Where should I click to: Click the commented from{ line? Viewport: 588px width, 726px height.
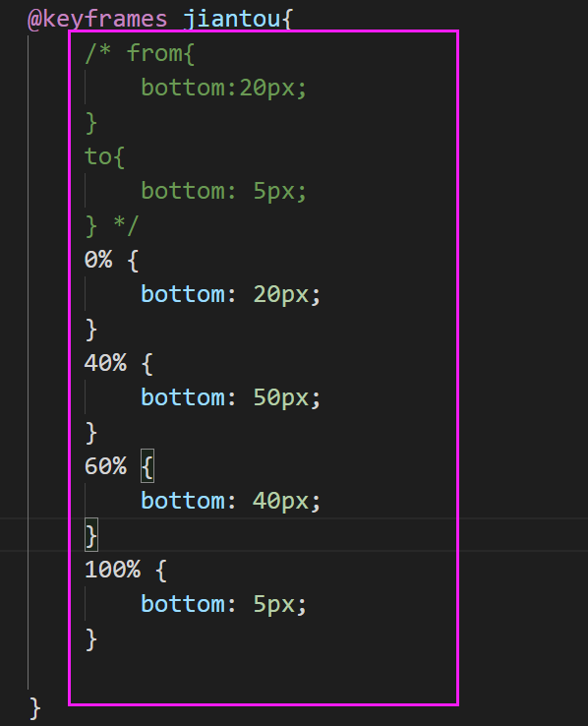coord(140,53)
